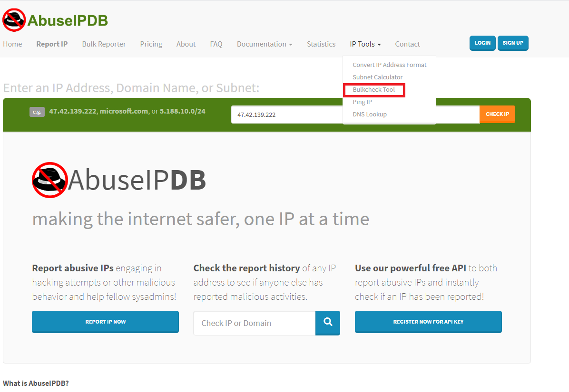
Task: Open the About page
Action: pyautogui.click(x=186, y=44)
